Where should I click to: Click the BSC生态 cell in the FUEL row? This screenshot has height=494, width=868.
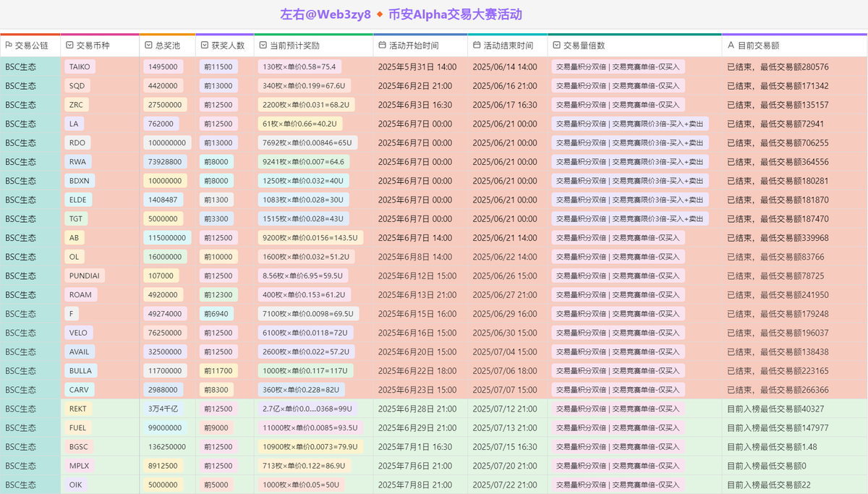[x=30, y=427]
